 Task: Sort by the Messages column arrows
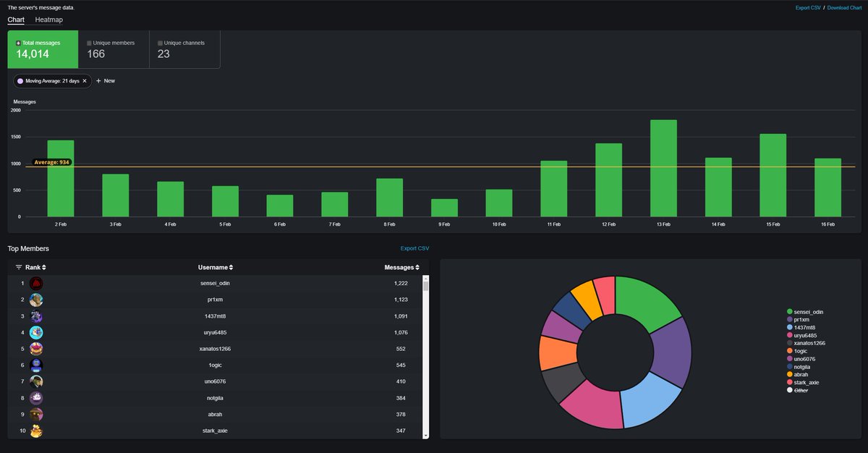point(417,267)
